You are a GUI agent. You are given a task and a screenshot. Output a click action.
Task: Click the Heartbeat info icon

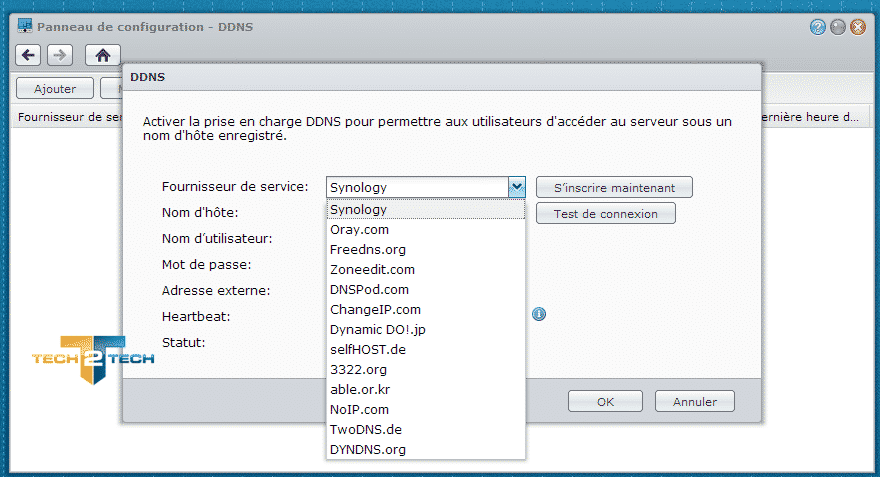(x=539, y=314)
